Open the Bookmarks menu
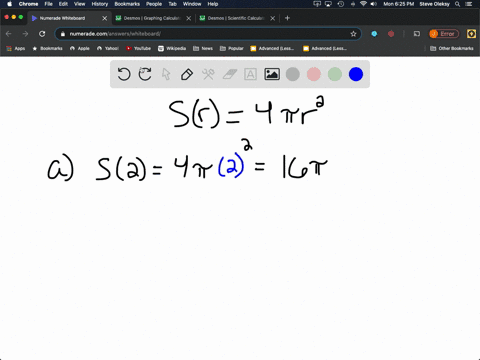The image size is (480, 360). click(x=127, y=4)
